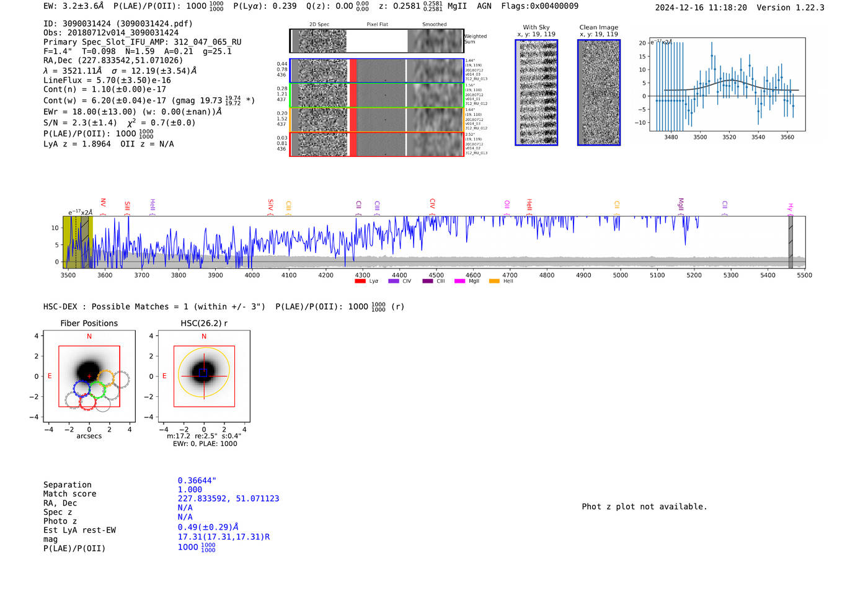Screen dimensions: 868x591
Task: Click the yellow highlighted band on spectrum
Action: click(78, 242)
